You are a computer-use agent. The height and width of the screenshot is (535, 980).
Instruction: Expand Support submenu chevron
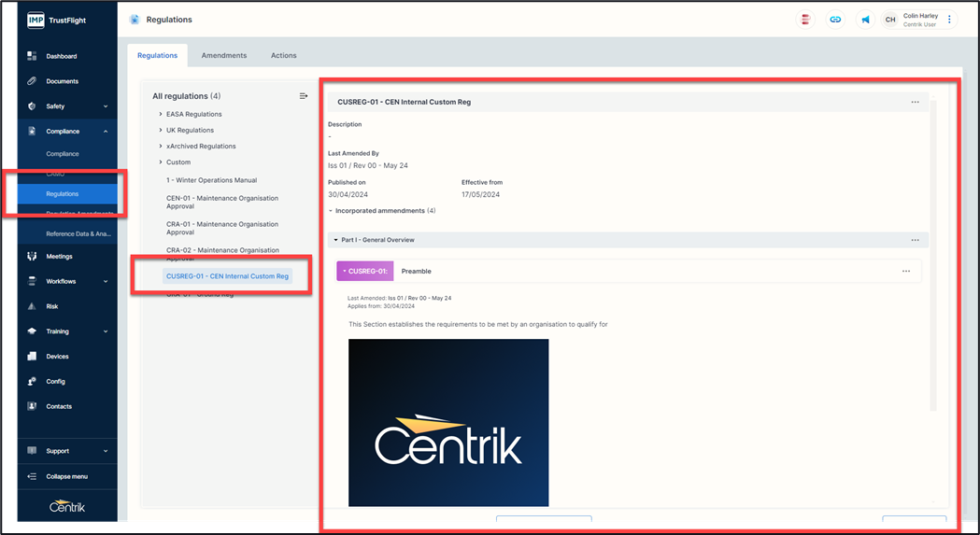click(106, 451)
